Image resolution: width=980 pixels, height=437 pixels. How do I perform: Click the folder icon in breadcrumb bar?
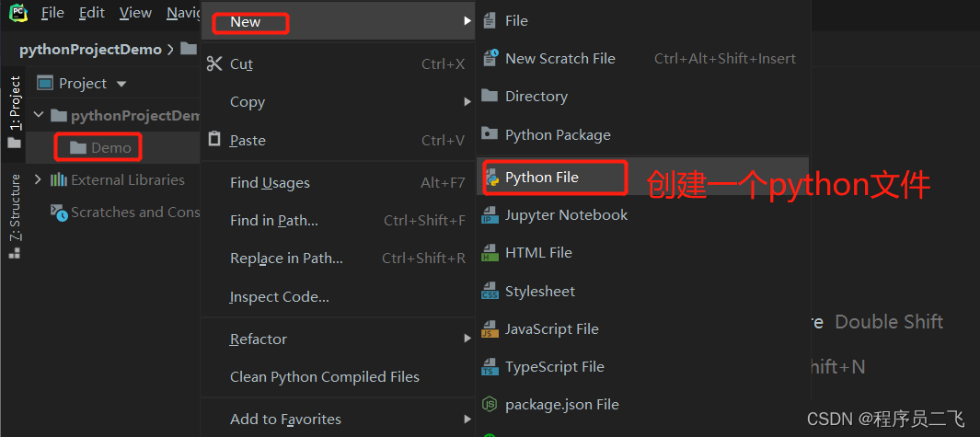tap(188, 48)
